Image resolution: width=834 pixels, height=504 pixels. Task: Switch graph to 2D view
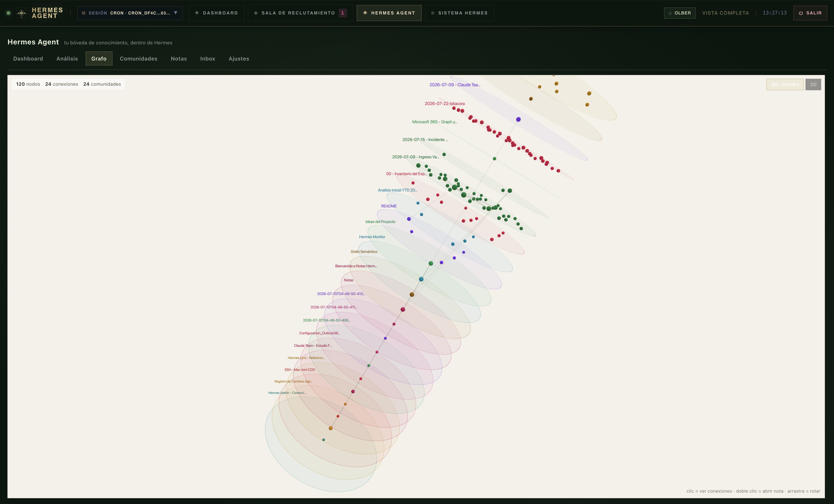tap(813, 84)
